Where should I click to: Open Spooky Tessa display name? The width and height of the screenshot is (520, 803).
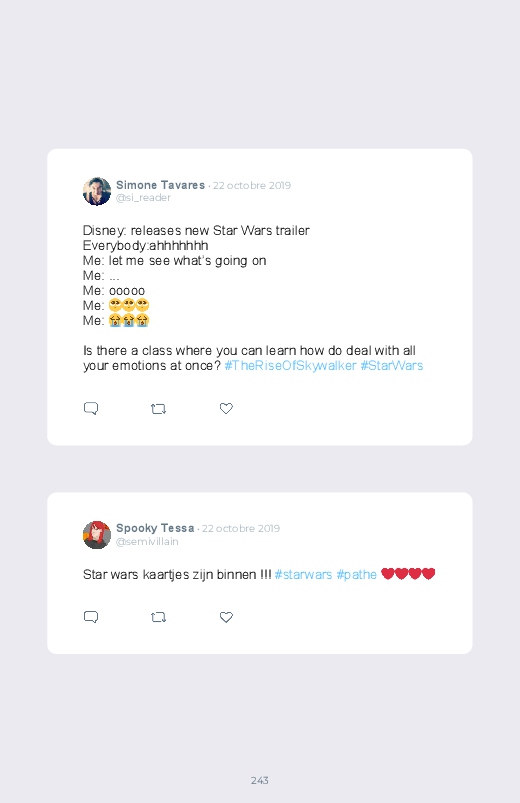(x=155, y=528)
